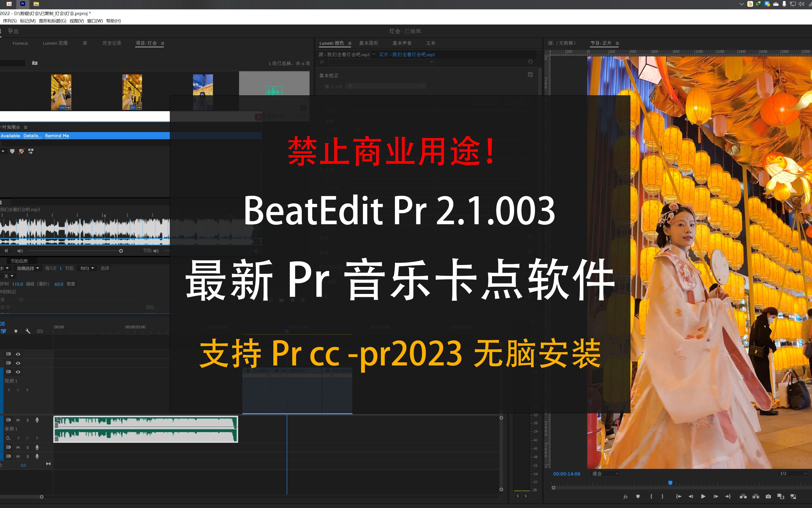The image size is (812, 508).
Task: Click the fx badge in the program monitor
Action: 625,497
